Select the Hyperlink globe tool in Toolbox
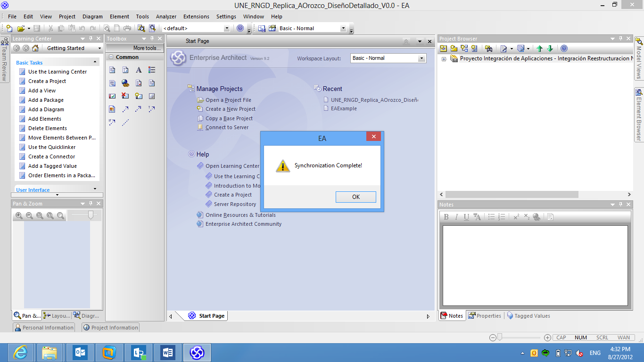This screenshot has height=362, width=644. [x=125, y=83]
